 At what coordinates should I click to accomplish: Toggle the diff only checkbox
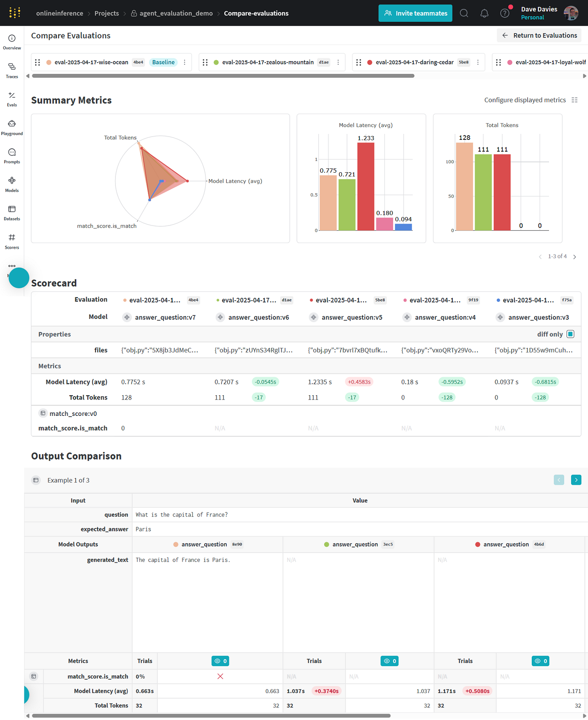click(x=570, y=334)
